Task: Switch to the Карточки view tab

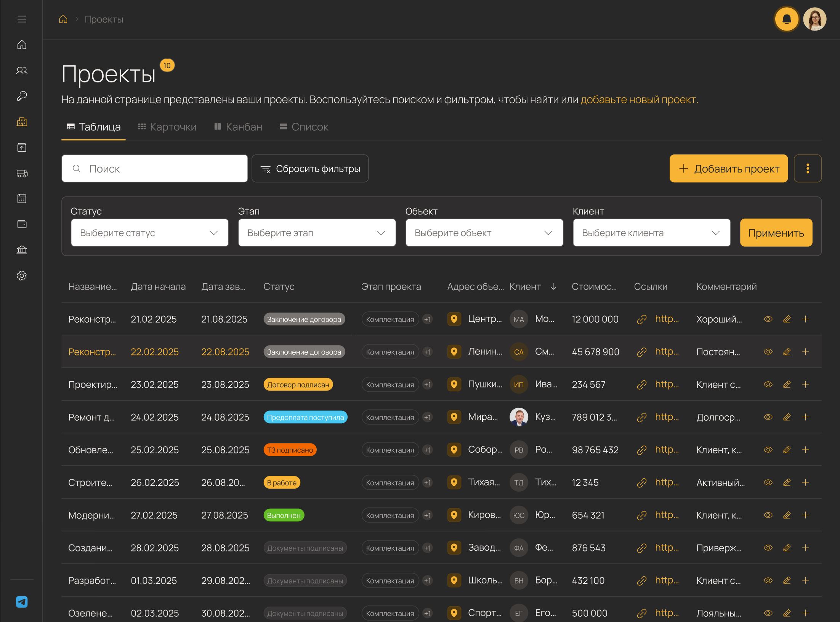Action: tap(167, 127)
